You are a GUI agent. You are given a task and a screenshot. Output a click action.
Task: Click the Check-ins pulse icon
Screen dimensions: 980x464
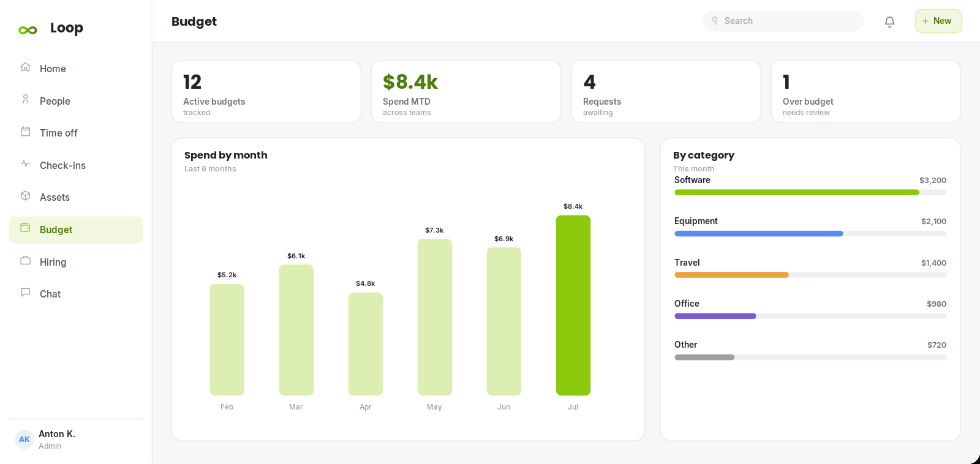(25, 163)
